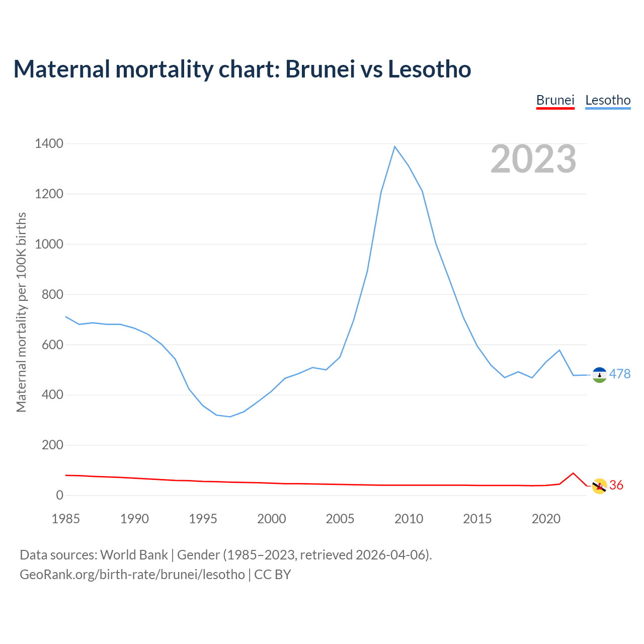Click the Lesotho flag icon at line end

tap(599, 375)
